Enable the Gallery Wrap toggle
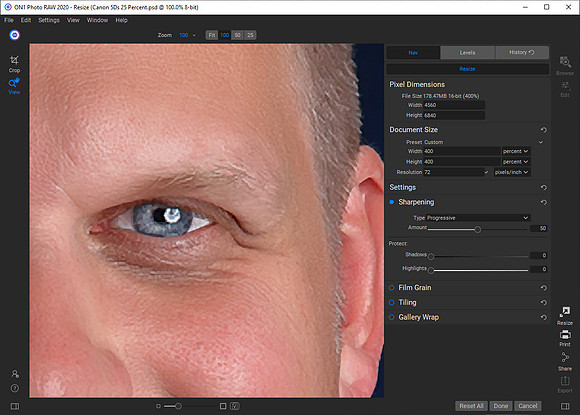The width and height of the screenshot is (580, 415). coord(391,317)
